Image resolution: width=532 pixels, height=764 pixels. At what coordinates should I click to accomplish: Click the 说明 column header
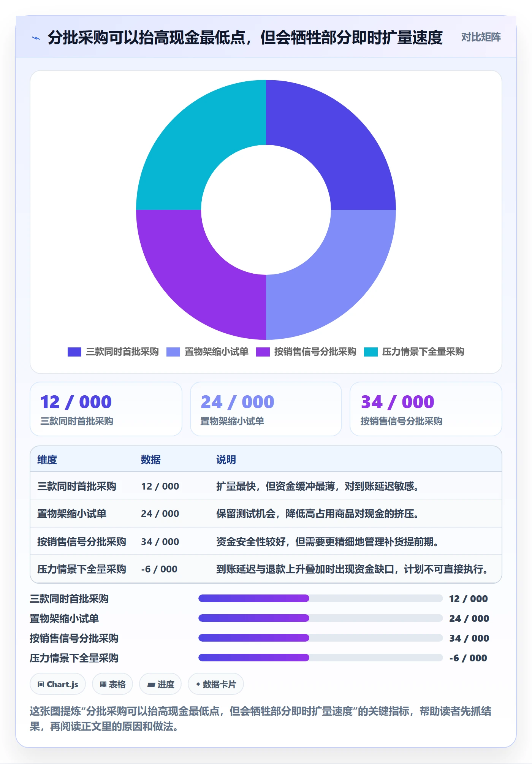[226, 460]
